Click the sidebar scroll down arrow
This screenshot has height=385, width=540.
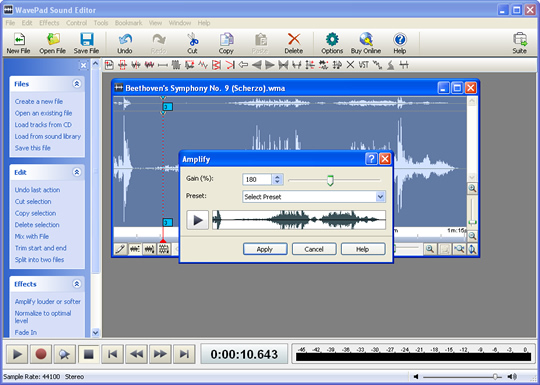tap(96, 333)
